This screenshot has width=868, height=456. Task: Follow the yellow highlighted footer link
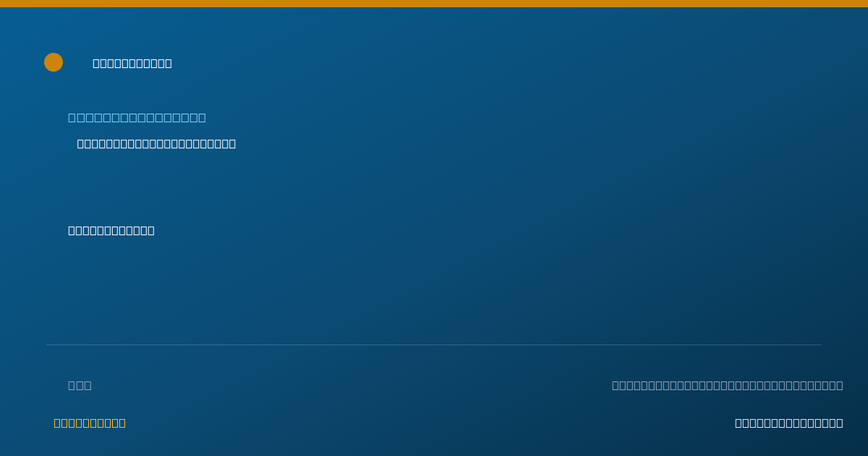click(90, 423)
